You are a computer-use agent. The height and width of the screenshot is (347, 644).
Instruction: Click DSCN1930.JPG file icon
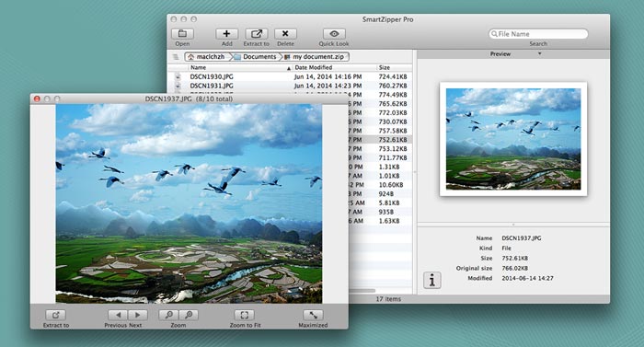pyautogui.click(x=178, y=76)
